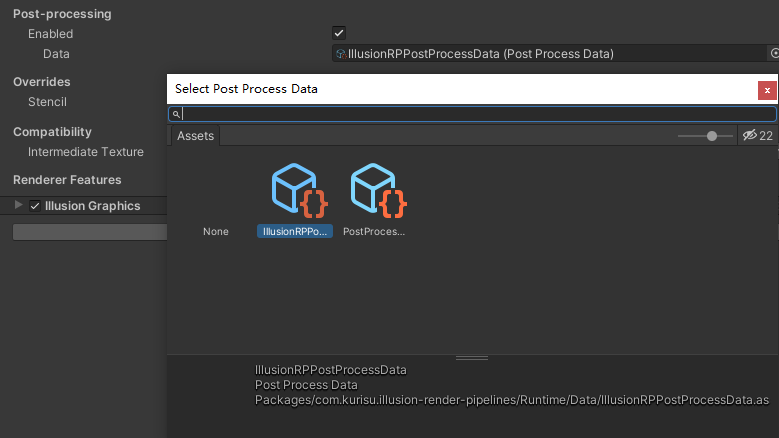This screenshot has width=779, height=438.
Task: Close the Select Post Process Data window
Action: coord(767,90)
